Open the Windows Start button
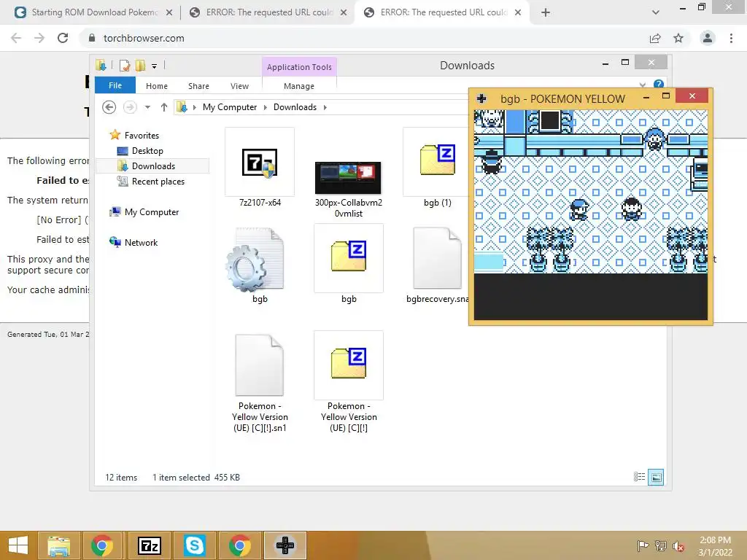This screenshot has height=560, width=747. 18,545
